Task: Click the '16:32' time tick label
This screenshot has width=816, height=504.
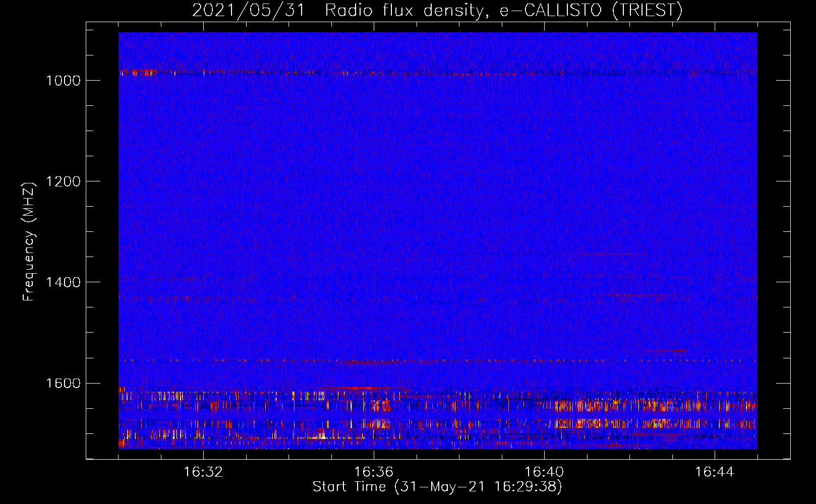Action: coord(203,472)
